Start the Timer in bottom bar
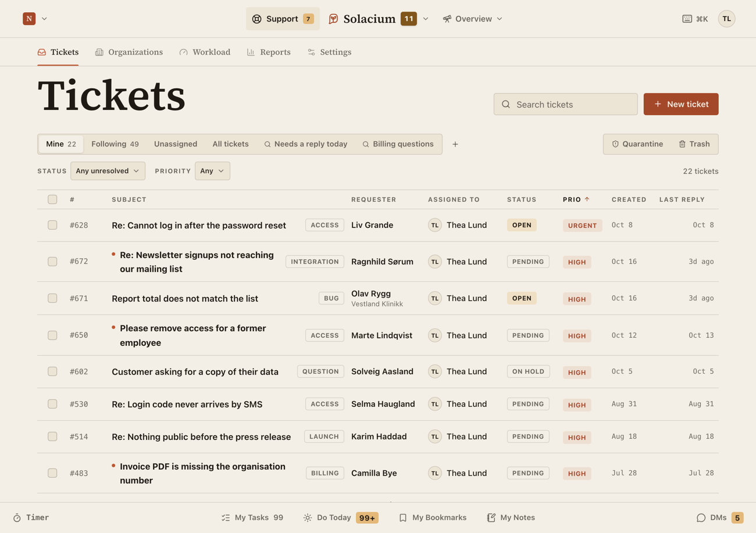Screen dimensions: 756x533 [x=31, y=517]
